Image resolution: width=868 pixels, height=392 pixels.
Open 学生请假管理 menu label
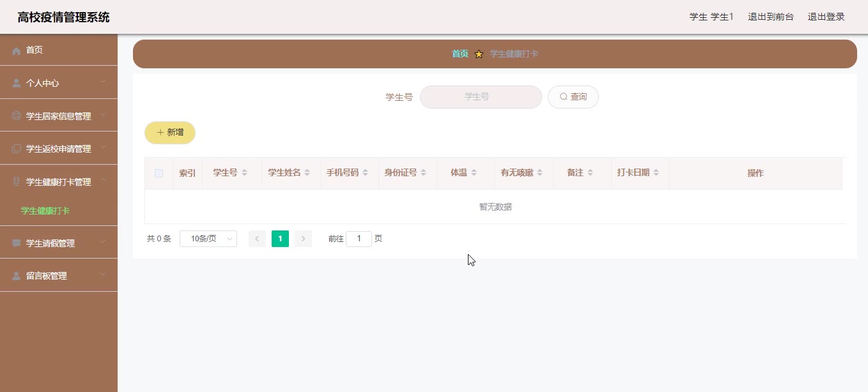point(50,243)
